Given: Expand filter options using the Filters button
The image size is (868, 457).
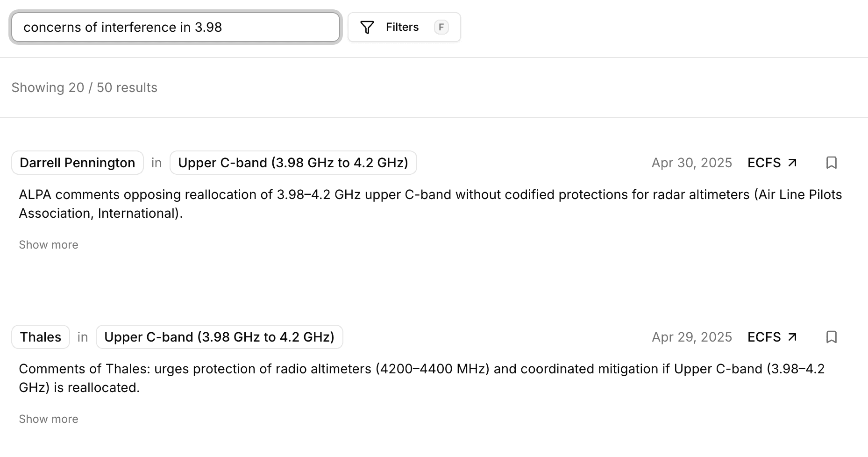Looking at the screenshot, I should pyautogui.click(x=402, y=27).
